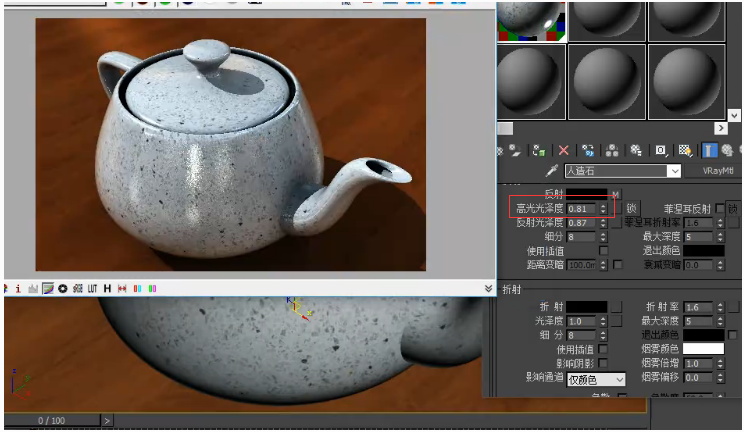Click the H history icon in frame buffer
Screen dimensions: 744x432
coord(107,288)
